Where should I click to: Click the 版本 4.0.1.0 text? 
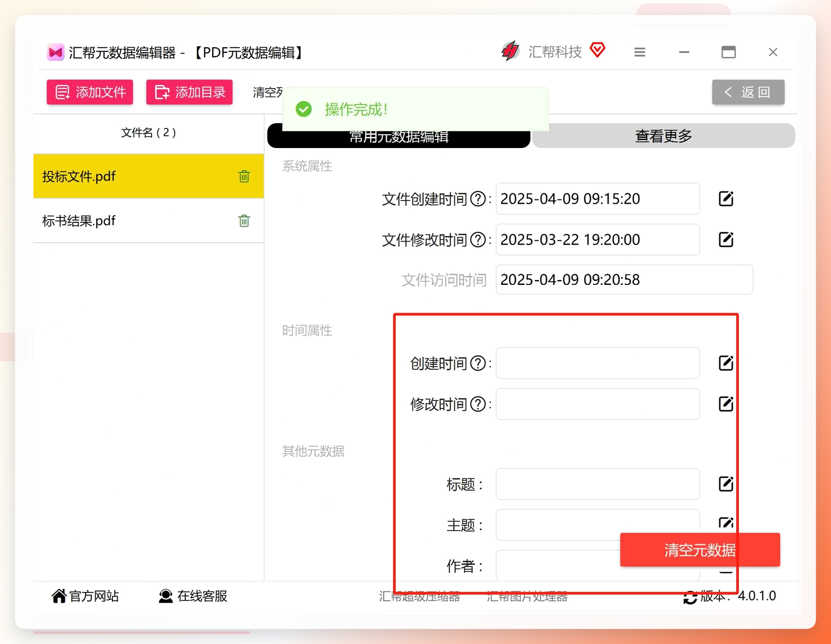pyautogui.click(x=738, y=596)
